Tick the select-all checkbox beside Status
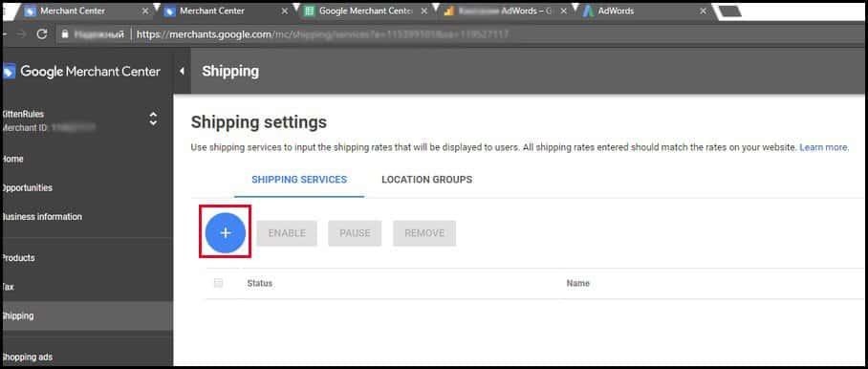 click(218, 283)
